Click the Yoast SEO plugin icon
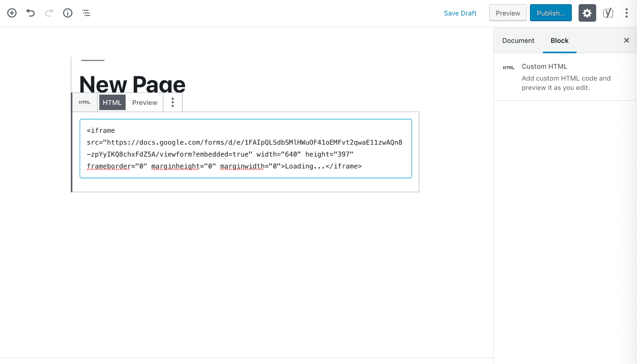The height and width of the screenshot is (364, 637). pos(608,13)
